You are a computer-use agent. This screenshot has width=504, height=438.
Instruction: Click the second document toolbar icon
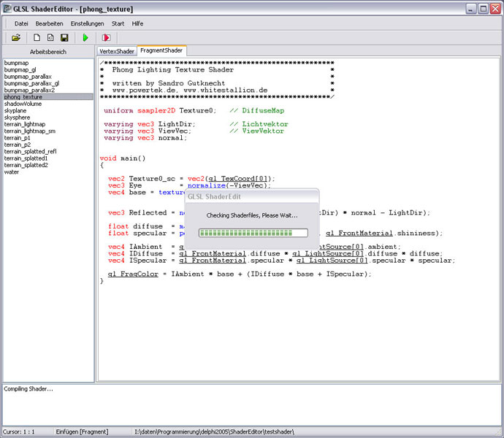coord(50,37)
